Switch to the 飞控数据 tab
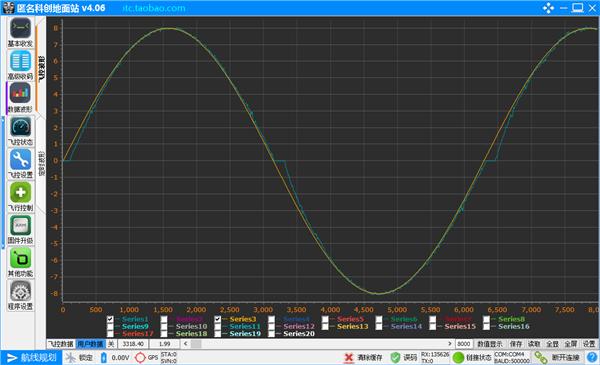 pyautogui.click(x=61, y=344)
